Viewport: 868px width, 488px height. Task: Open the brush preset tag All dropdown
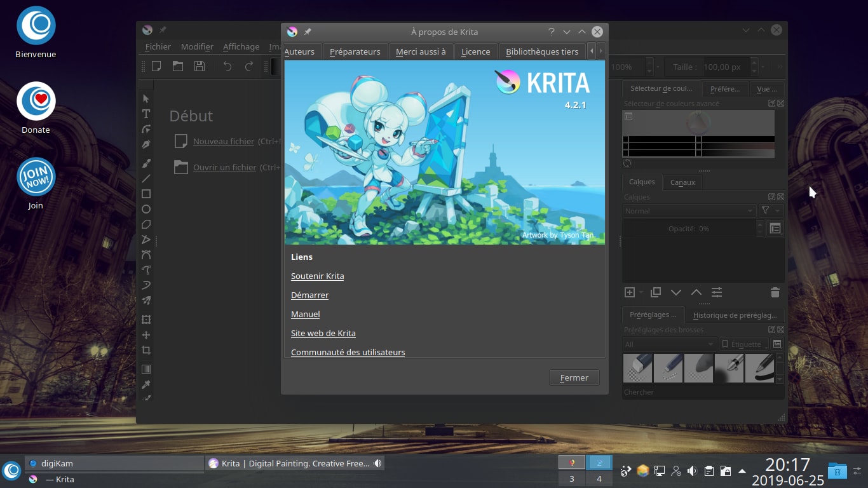(x=670, y=344)
